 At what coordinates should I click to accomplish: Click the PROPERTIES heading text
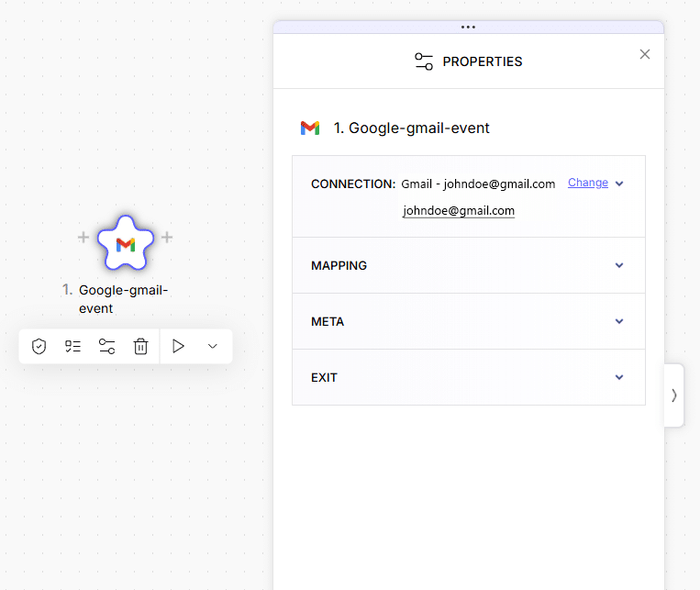point(483,61)
